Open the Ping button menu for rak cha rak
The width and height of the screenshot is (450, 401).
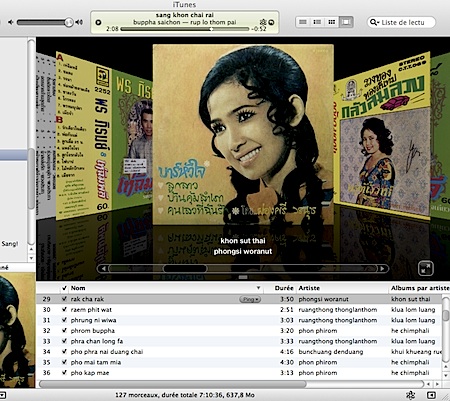pyautogui.click(x=250, y=299)
